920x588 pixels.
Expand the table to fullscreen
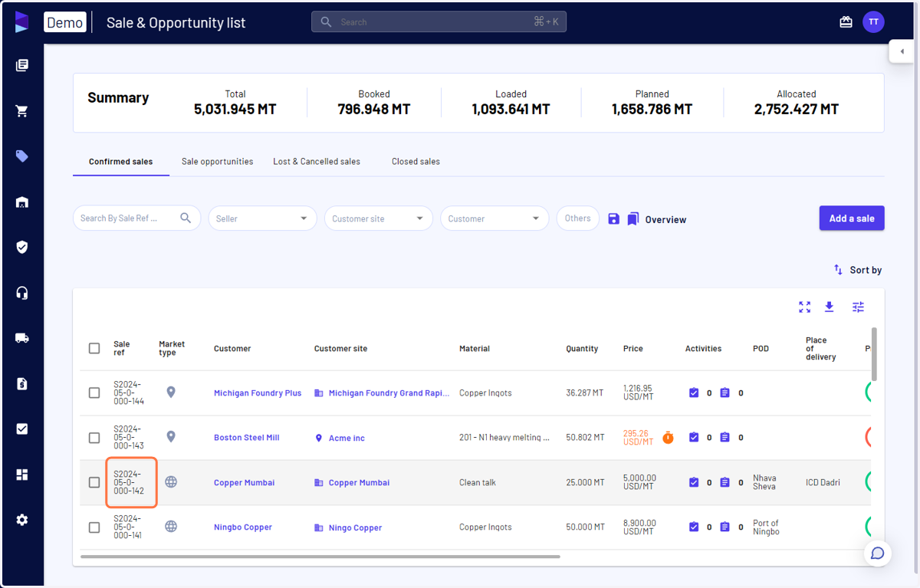click(x=804, y=307)
